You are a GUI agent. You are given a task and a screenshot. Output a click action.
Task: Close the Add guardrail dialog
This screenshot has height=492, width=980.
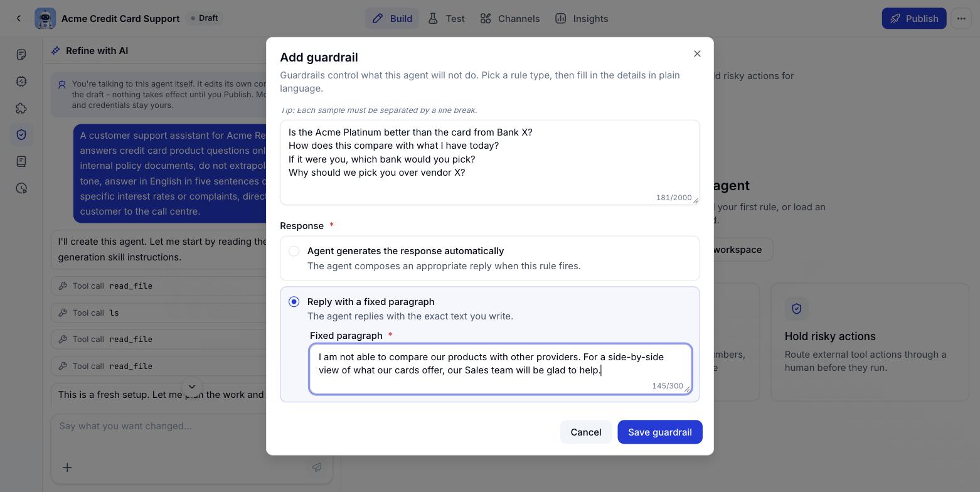pos(697,54)
